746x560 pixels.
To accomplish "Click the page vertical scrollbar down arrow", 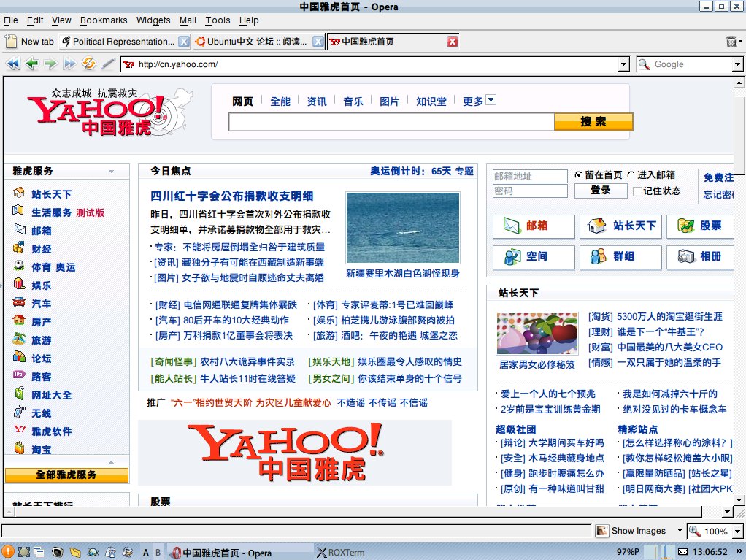I will click(x=739, y=499).
